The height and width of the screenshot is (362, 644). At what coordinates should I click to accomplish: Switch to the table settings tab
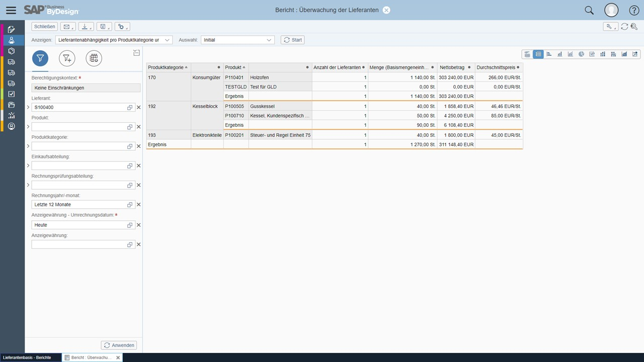pos(94,58)
